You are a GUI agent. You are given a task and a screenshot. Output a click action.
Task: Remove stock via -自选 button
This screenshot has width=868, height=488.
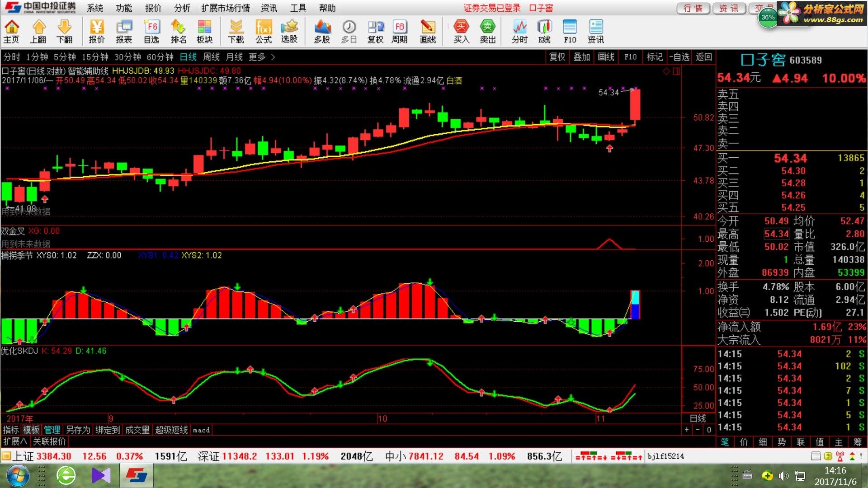[679, 57]
